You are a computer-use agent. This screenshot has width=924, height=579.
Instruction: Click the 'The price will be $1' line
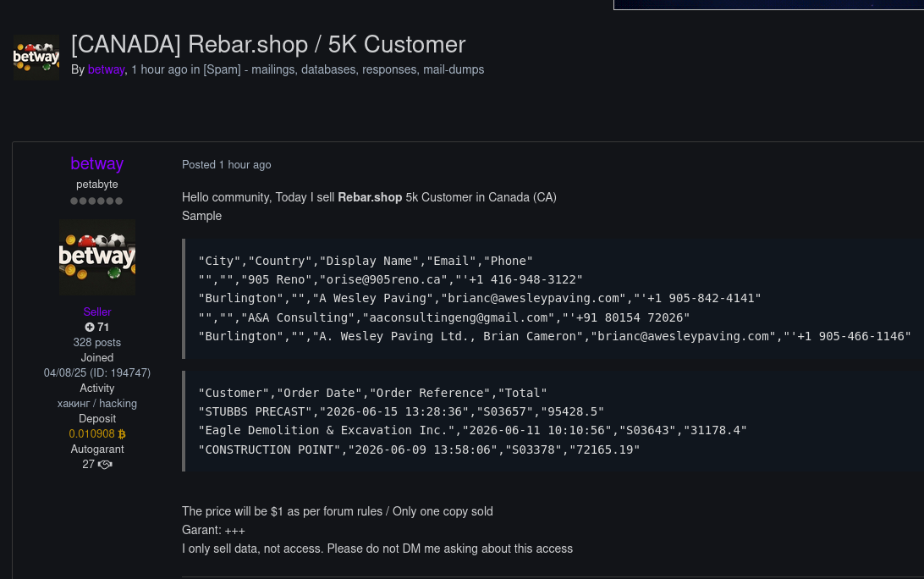(x=337, y=511)
